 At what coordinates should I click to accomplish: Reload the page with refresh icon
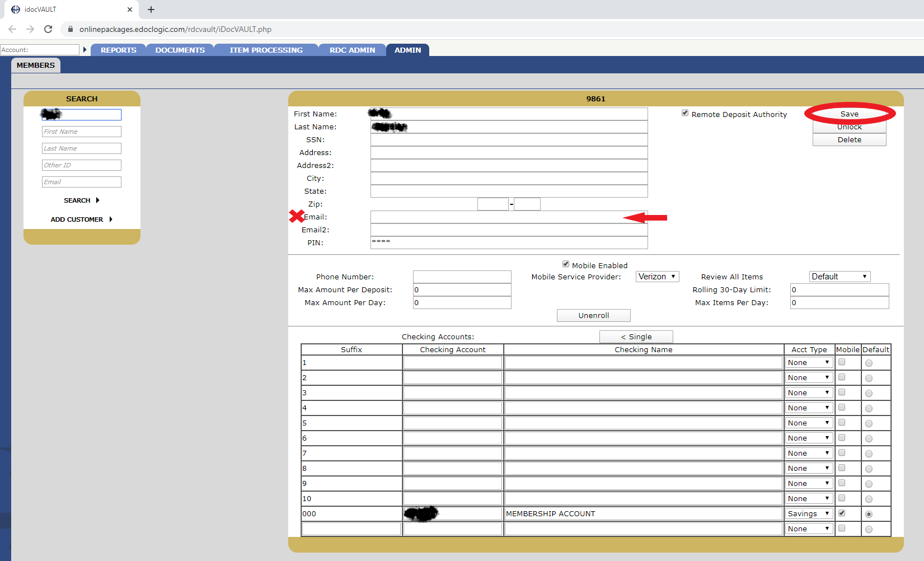[x=48, y=29]
